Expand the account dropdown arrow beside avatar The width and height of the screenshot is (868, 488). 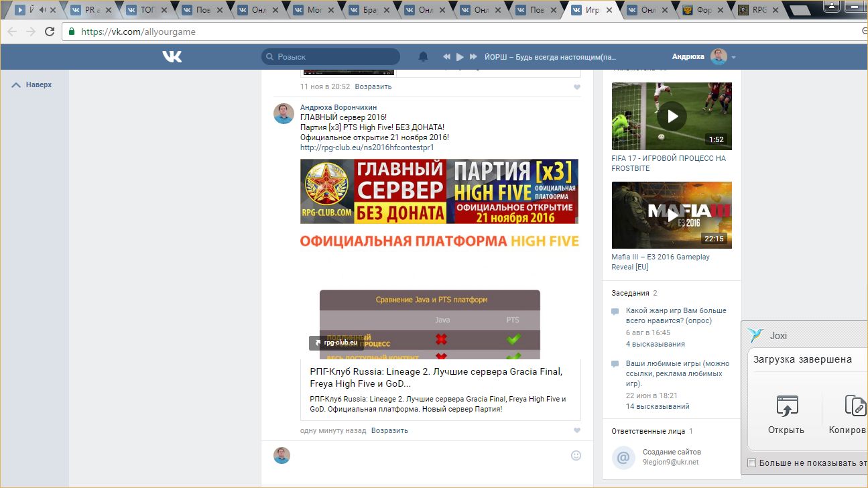(x=733, y=58)
